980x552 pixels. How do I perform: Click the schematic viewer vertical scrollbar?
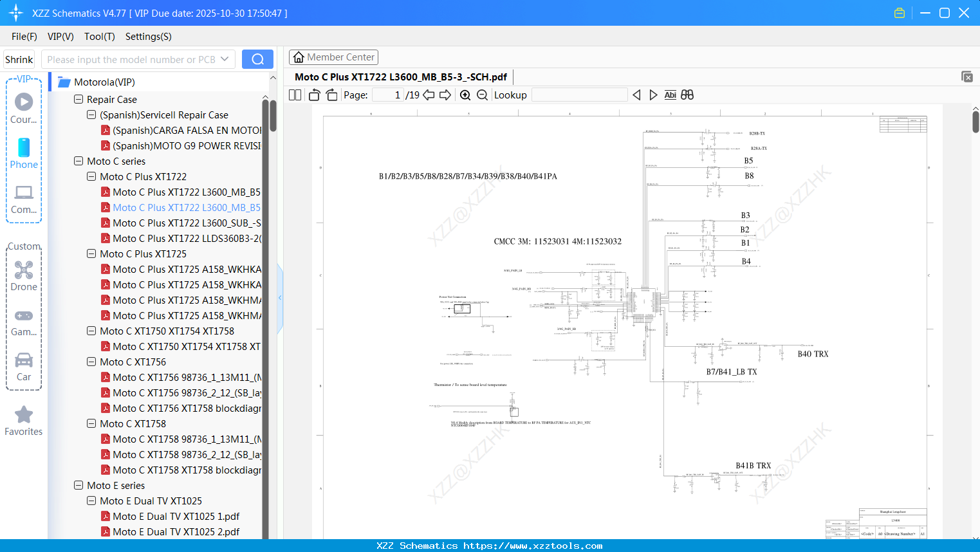tap(975, 122)
